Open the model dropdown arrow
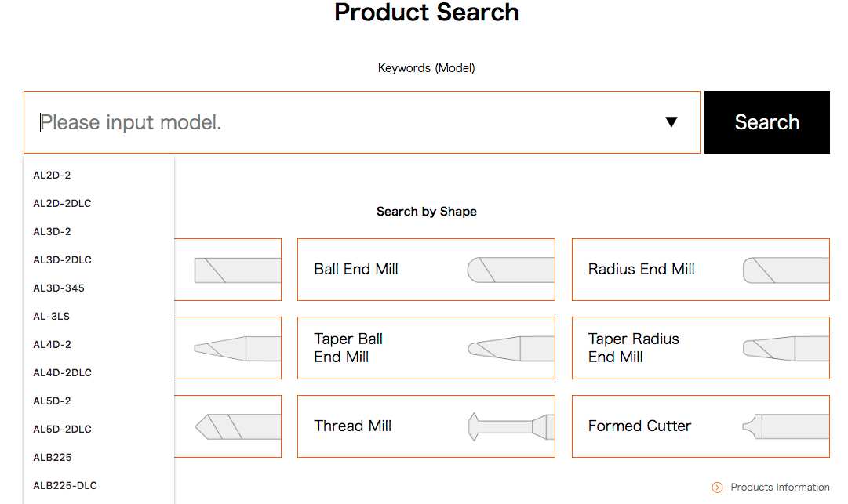The height and width of the screenshot is (504, 848). point(671,122)
